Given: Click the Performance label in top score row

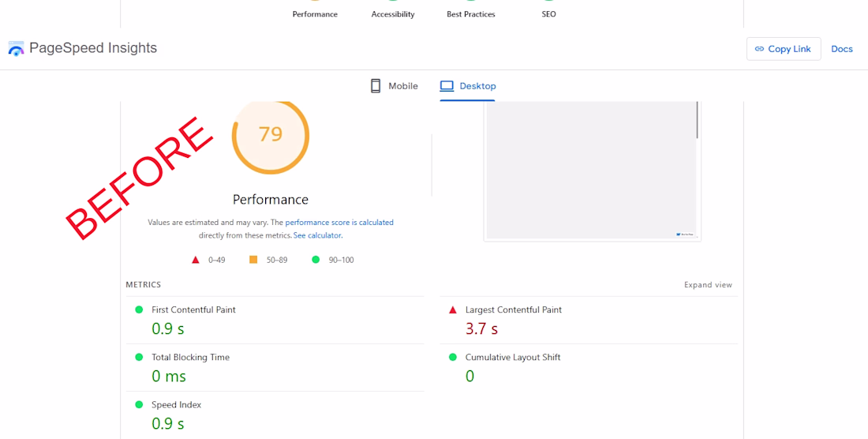Looking at the screenshot, I should (x=315, y=14).
